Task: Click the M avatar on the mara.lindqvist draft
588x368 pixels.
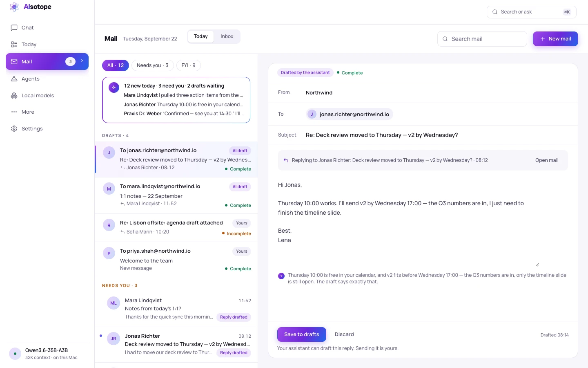Action: click(x=109, y=189)
